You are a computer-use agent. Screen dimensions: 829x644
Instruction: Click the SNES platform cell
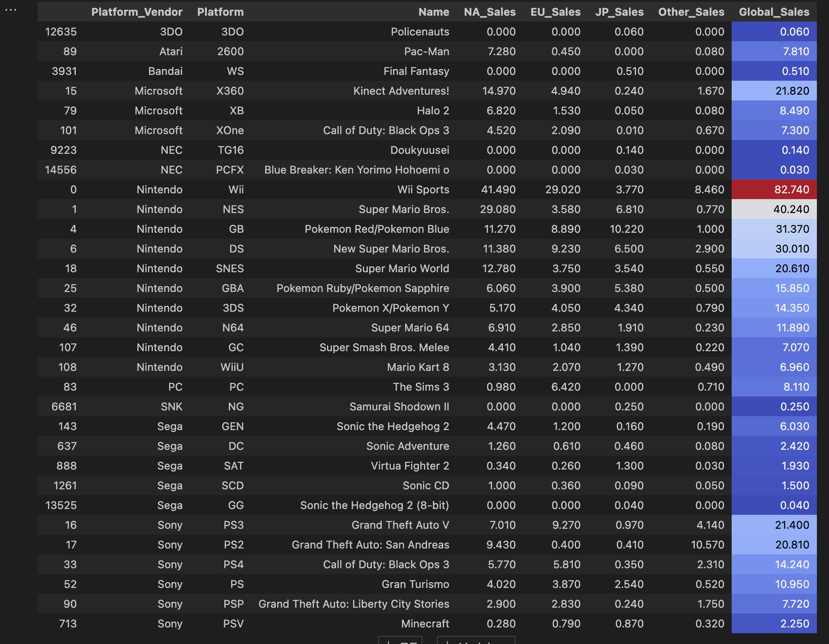point(230,269)
